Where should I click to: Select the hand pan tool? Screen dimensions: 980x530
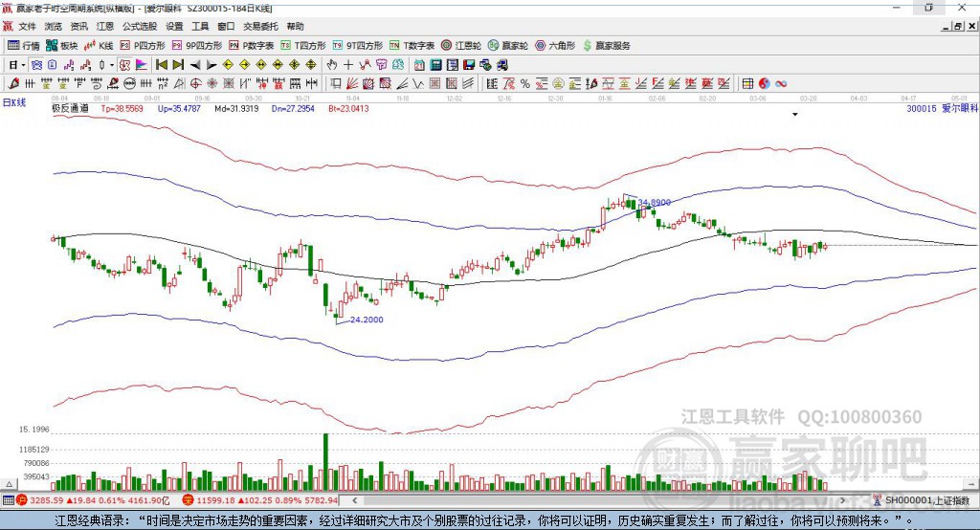(x=332, y=65)
